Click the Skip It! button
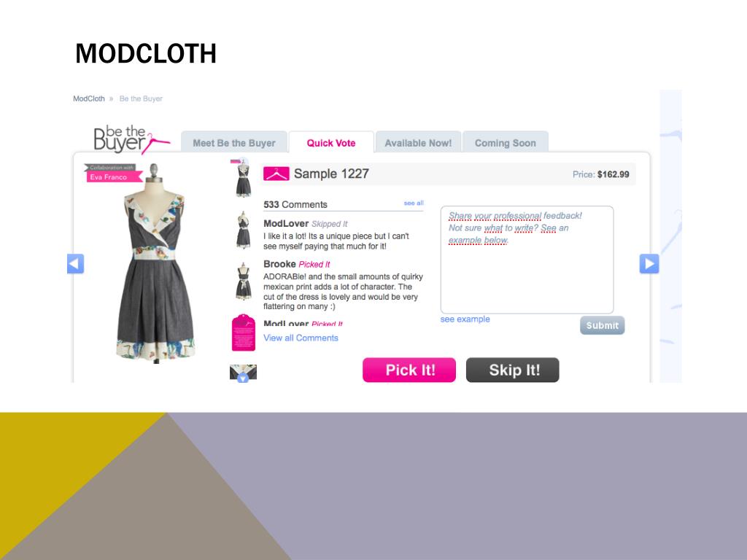 coord(513,370)
